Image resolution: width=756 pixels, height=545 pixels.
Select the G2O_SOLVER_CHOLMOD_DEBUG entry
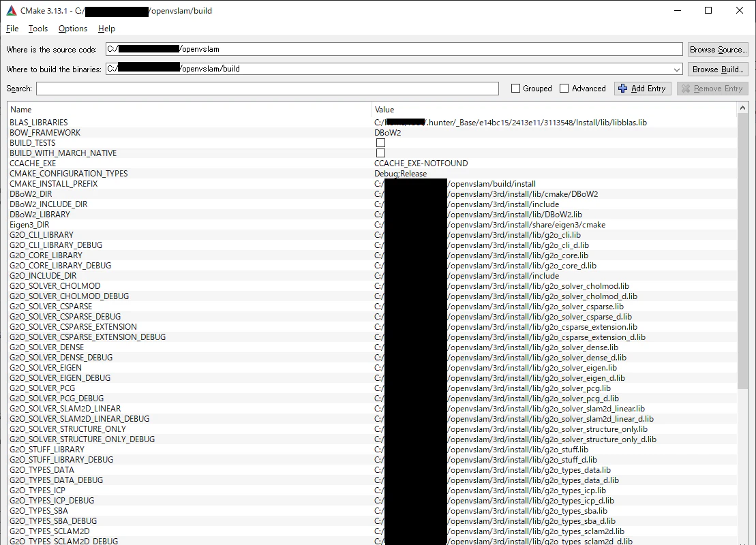click(x=70, y=296)
